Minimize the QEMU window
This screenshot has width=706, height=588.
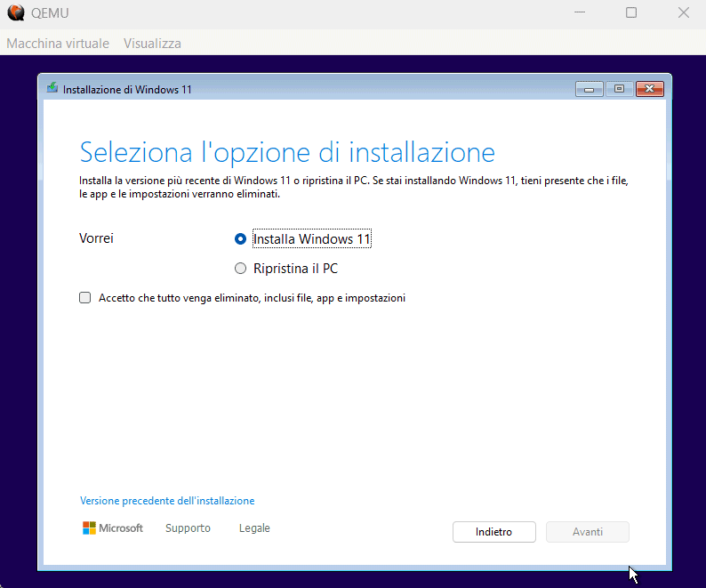point(580,12)
